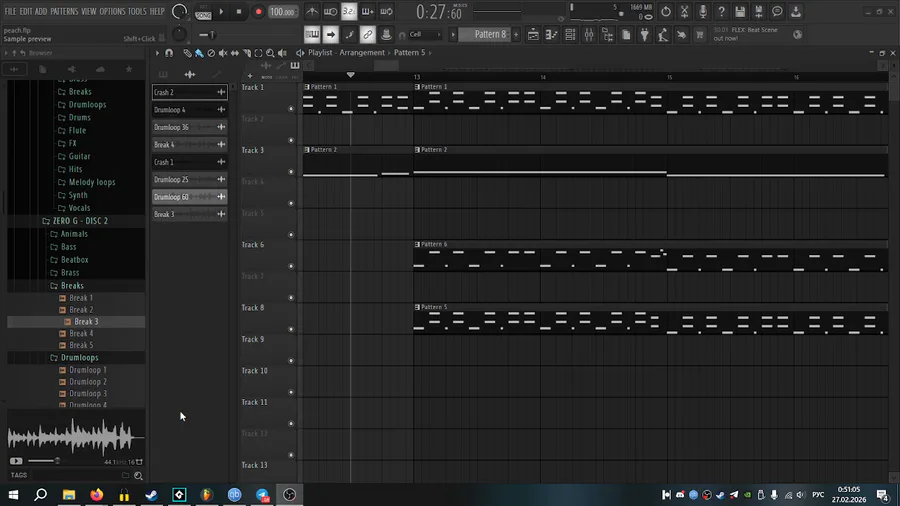This screenshot has width=900, height=506.
Task: Open the playlist options menu arrow
Action: 157,53
